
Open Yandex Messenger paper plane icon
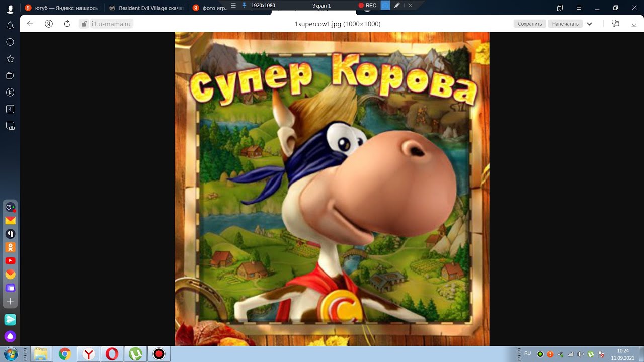pyautogui.click(x=10, y=319)
